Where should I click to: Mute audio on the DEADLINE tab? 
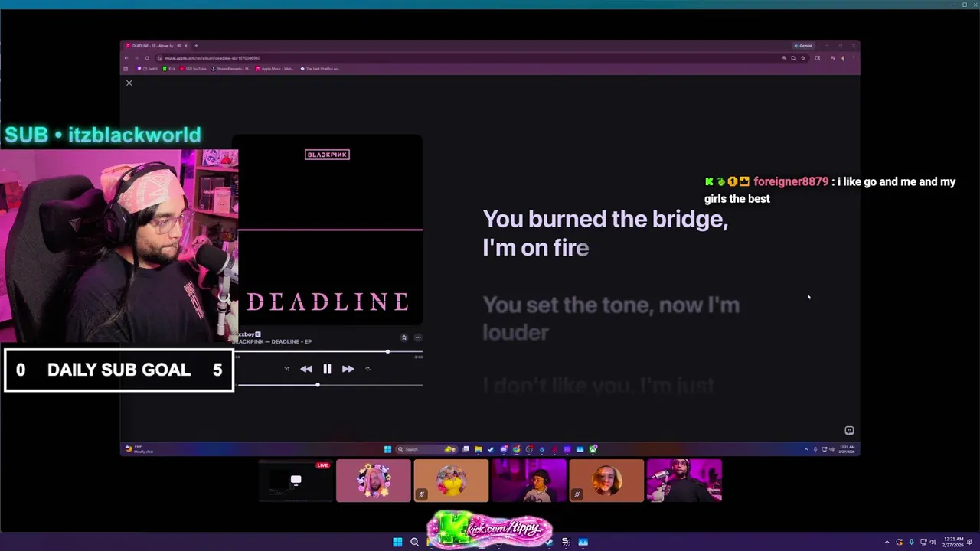pos(178,46)
